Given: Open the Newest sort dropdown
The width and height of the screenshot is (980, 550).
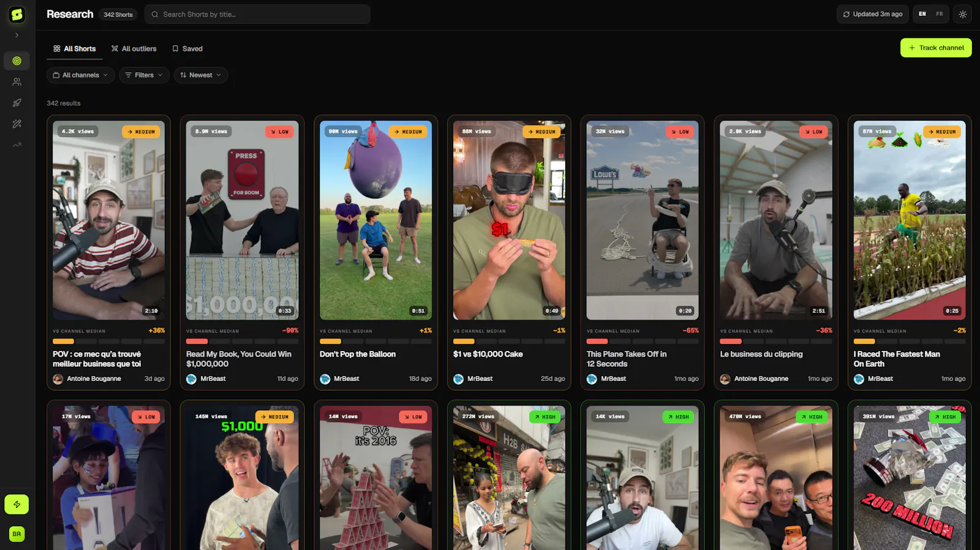Looking at the screenshot, I should pyautogui.click(x=201, y=75).
